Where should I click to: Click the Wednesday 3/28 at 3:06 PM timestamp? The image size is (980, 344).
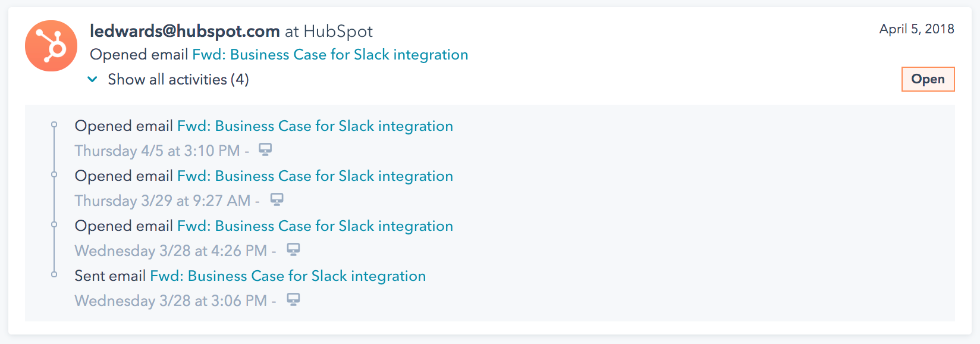point(171,301)
